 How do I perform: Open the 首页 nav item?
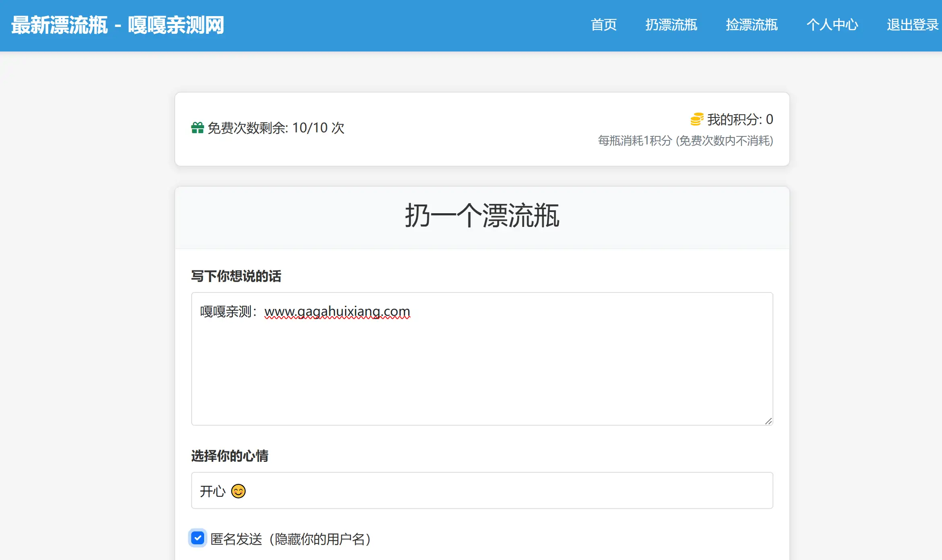(603, 25)
